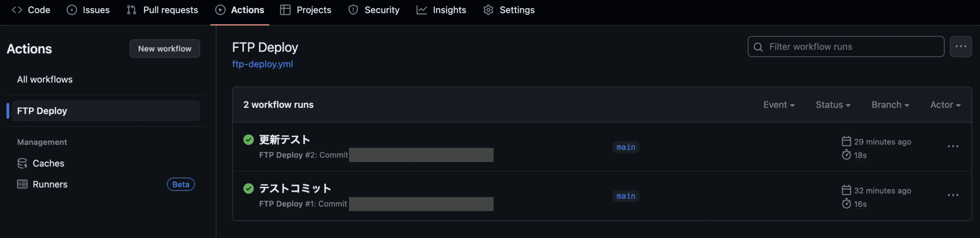Click the Caches database icon

pos(22,163)
